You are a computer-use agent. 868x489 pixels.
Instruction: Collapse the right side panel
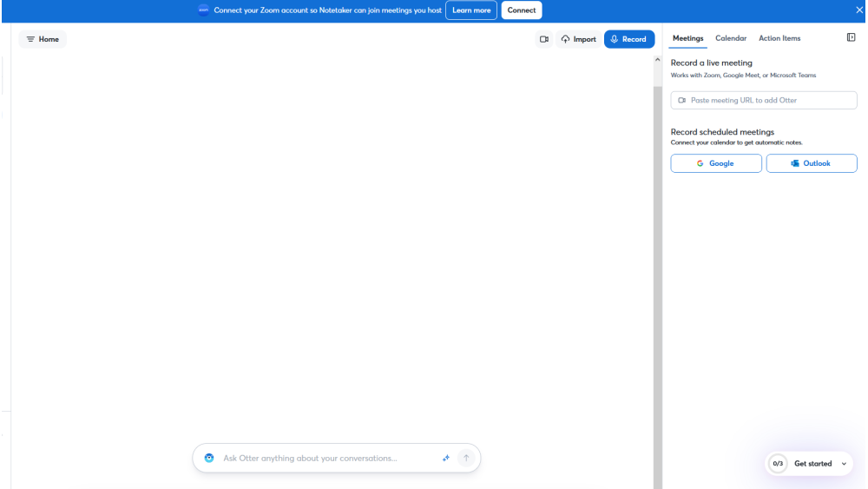click(851, 38)
